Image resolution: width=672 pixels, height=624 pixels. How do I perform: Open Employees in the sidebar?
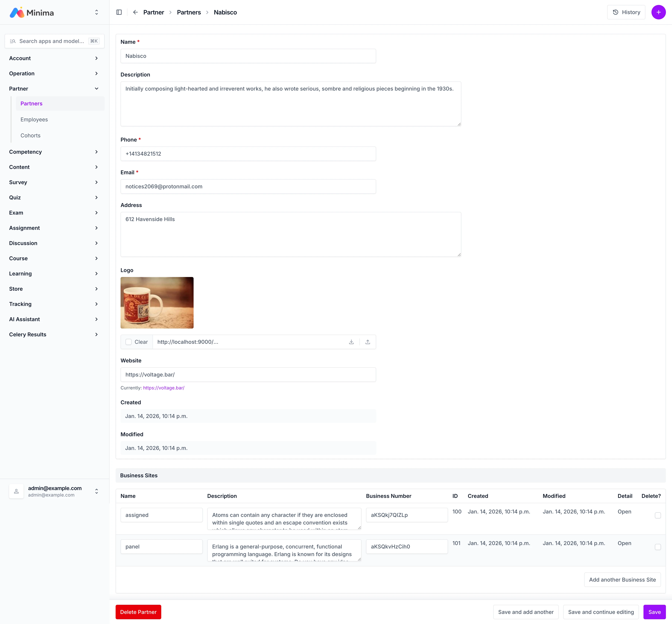click(x=34, y=119)
